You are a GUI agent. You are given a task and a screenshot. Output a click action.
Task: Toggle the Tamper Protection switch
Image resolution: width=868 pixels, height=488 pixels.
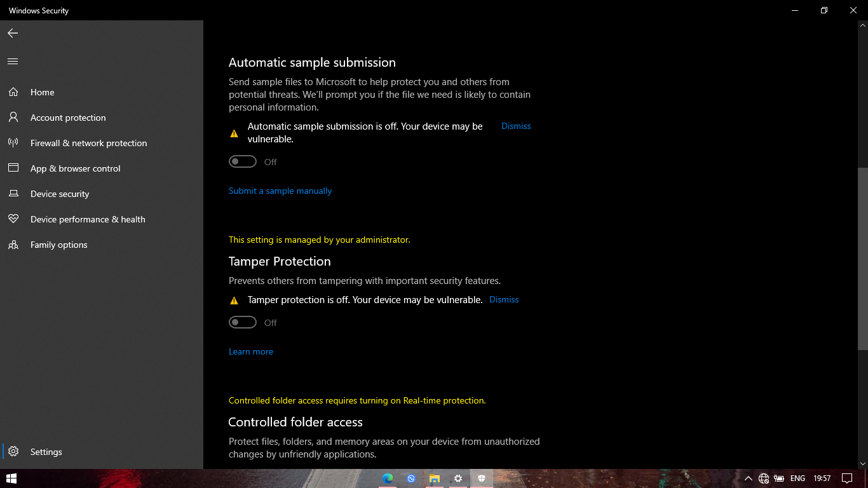[x=243, y=322]
